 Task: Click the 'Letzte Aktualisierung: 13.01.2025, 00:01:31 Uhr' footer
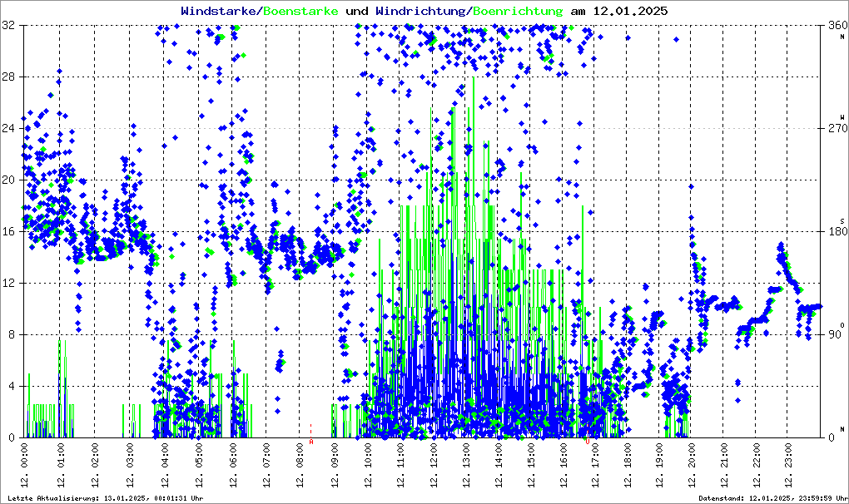[x=106, y=498]
